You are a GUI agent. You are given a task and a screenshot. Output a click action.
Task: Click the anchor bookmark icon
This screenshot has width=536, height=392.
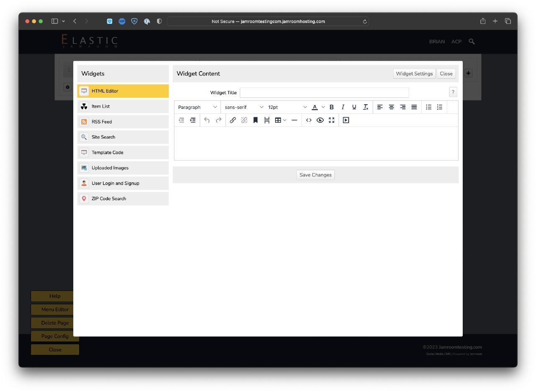tap(255, 120)
